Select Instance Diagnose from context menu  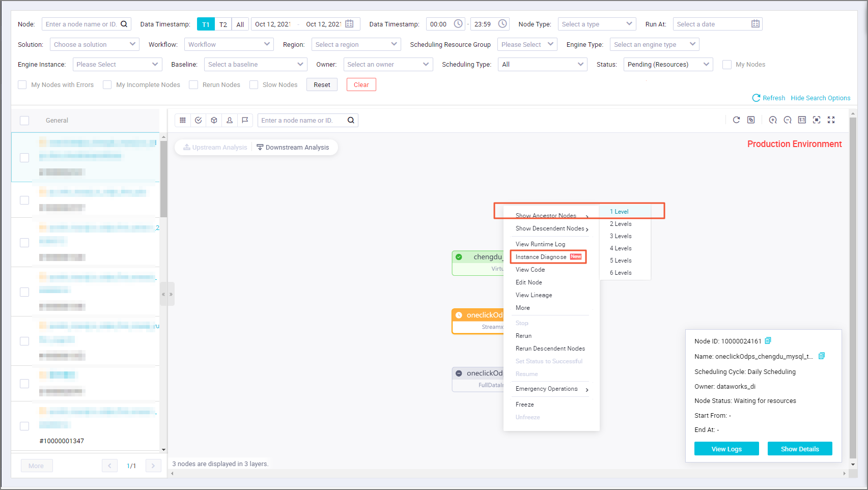[548, 257]
